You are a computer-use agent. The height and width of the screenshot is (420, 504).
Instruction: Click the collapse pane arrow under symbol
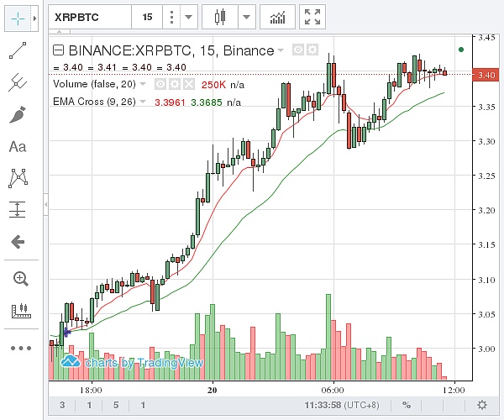(60, 31)
